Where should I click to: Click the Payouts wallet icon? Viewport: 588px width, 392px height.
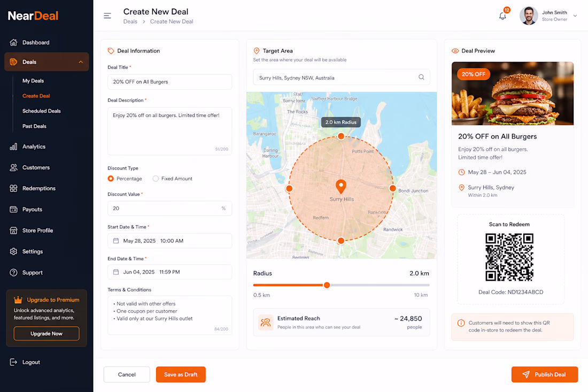click(x=13, y=209)
